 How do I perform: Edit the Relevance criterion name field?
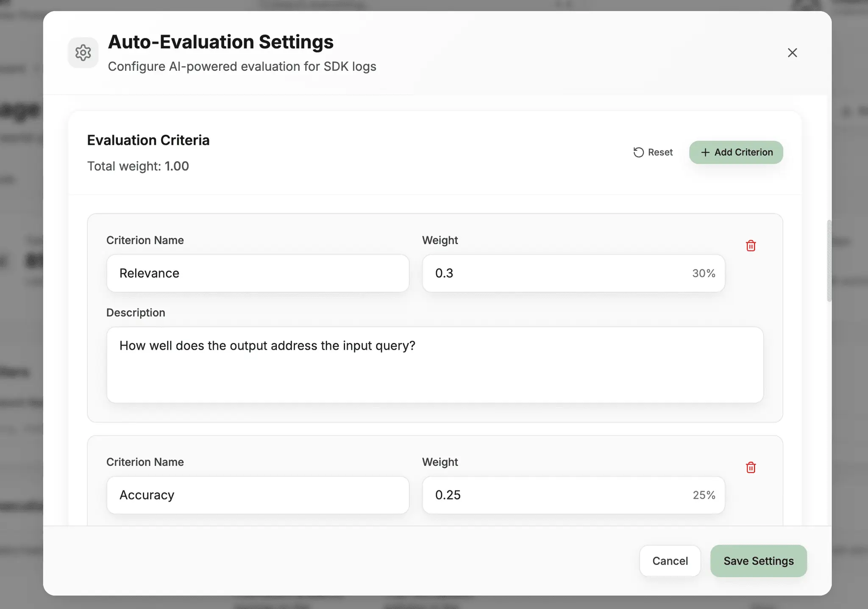(258, 273)
